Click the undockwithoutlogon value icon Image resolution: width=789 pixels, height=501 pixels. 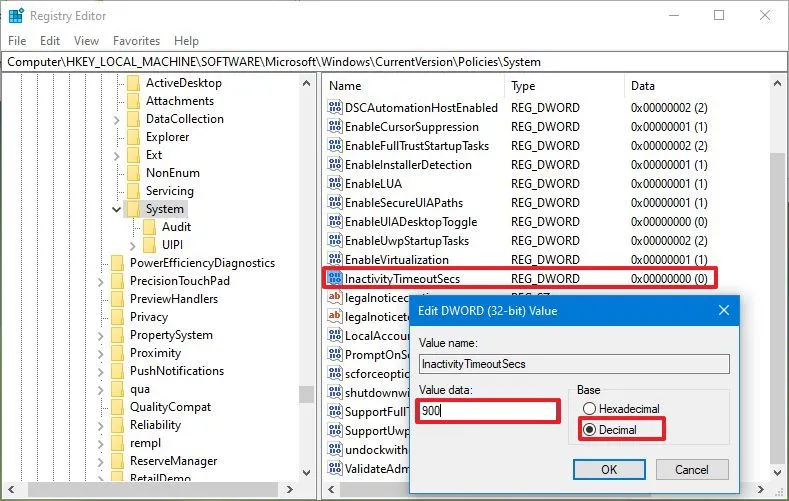pyautogui.click(x=335, y=449)
